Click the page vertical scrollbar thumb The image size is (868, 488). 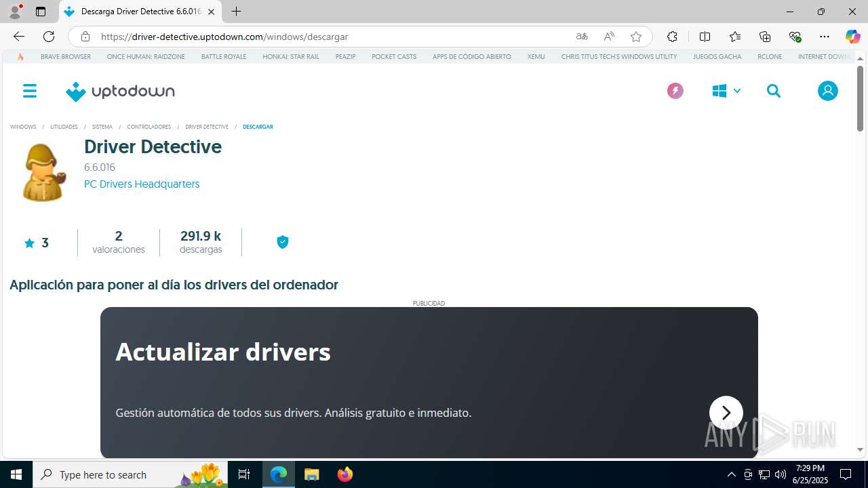(860, 99)
